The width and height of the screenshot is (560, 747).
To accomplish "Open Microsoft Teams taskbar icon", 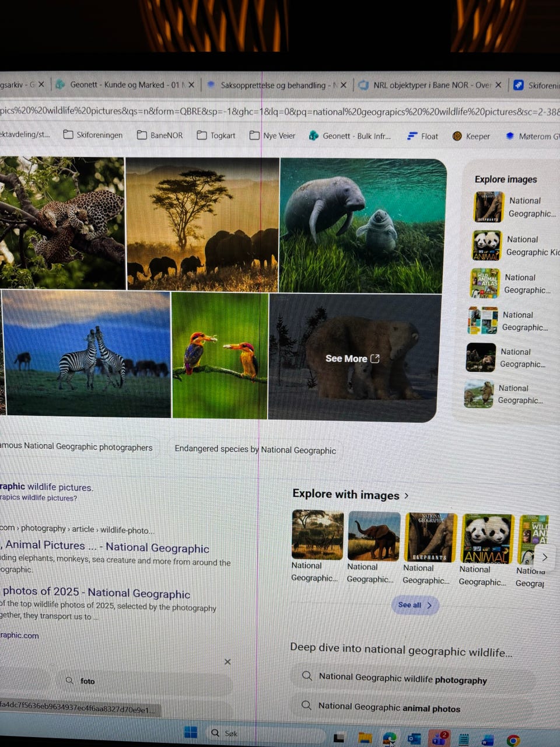I will point(438,739).
